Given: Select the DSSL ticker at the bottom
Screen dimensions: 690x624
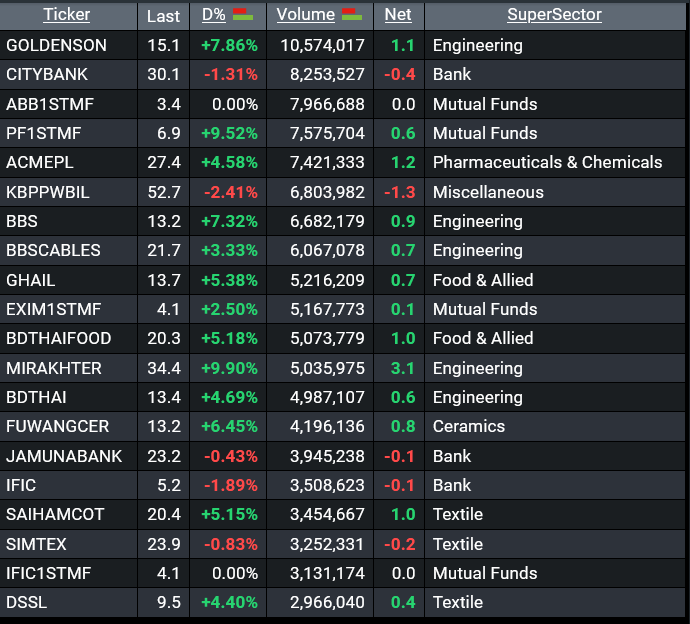Looking at the screenshot, I should click(x=26, y=602).
